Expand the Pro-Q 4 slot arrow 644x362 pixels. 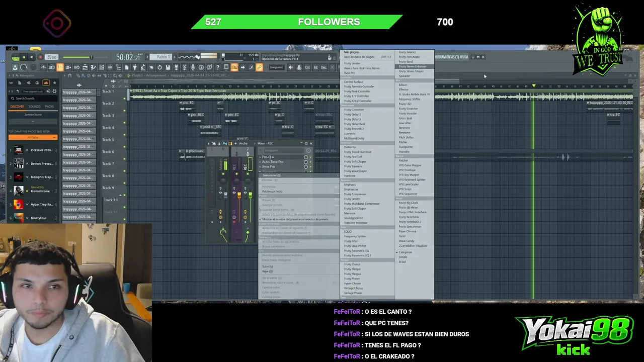[x=260, y=157]
